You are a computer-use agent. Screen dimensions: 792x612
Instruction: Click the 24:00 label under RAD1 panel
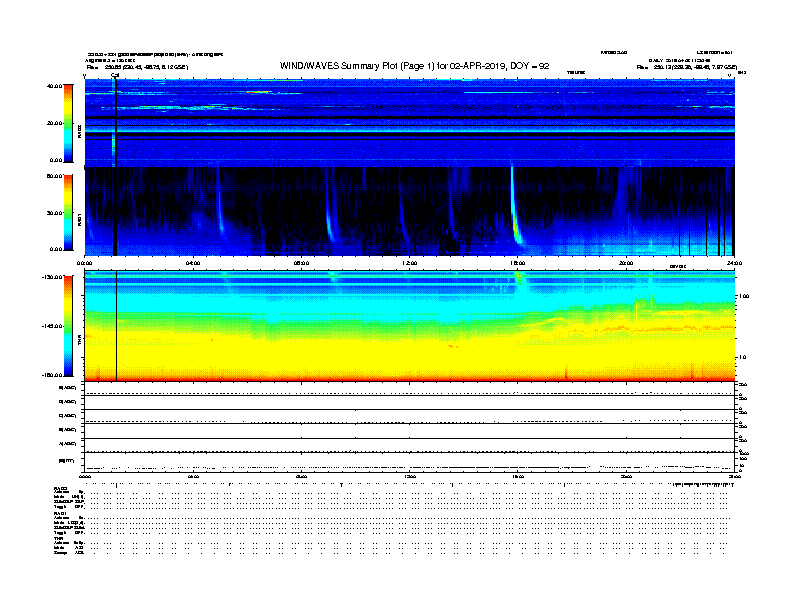734,263
